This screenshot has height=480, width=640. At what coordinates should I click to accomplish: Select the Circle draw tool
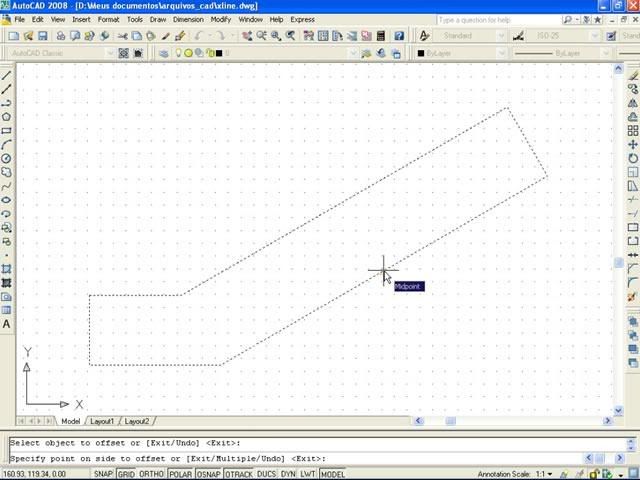click(6, 158)
